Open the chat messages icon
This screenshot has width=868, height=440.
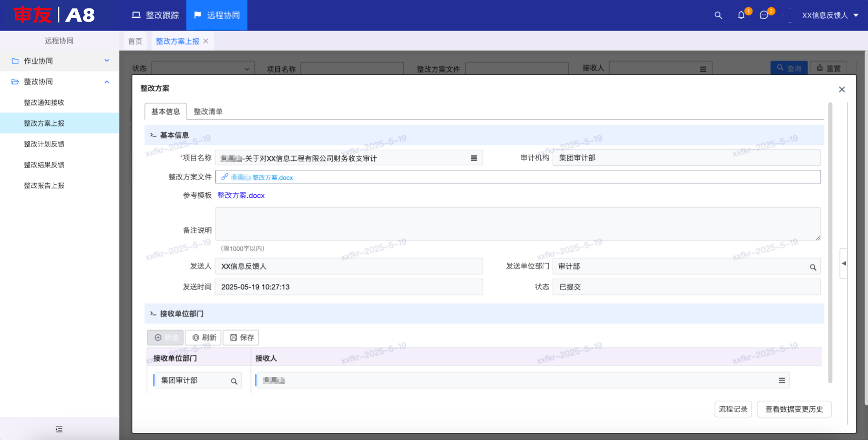[x=764, y=16]
